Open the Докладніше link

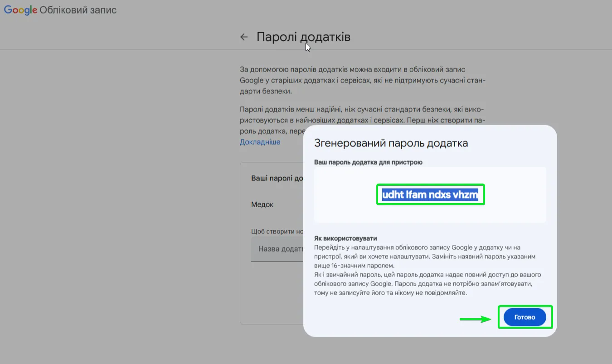click(x=260, y=142)
